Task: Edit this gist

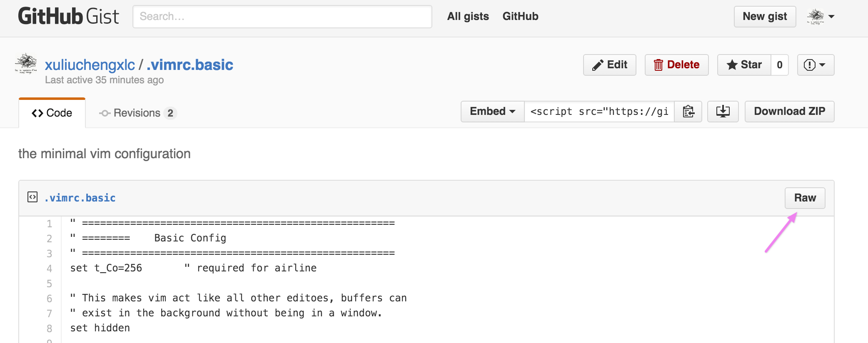Action: (x=610, y=65)
